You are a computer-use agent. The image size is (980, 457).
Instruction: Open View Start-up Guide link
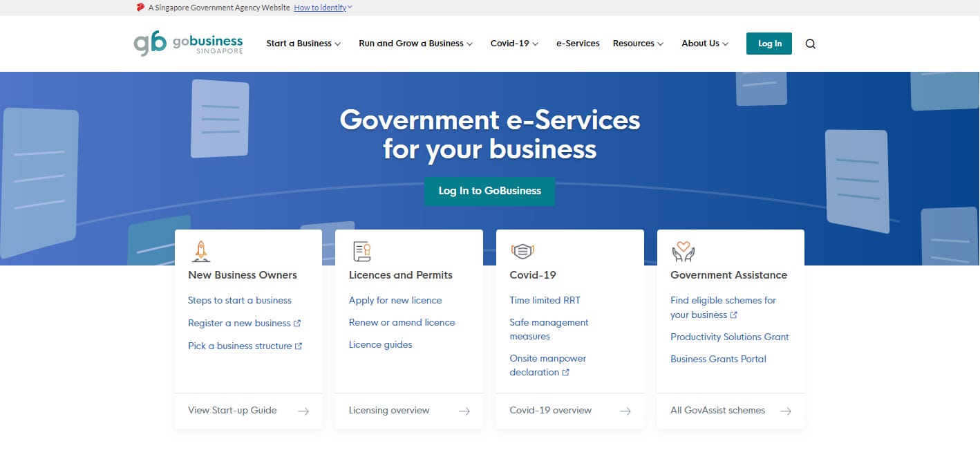point(232,410)
